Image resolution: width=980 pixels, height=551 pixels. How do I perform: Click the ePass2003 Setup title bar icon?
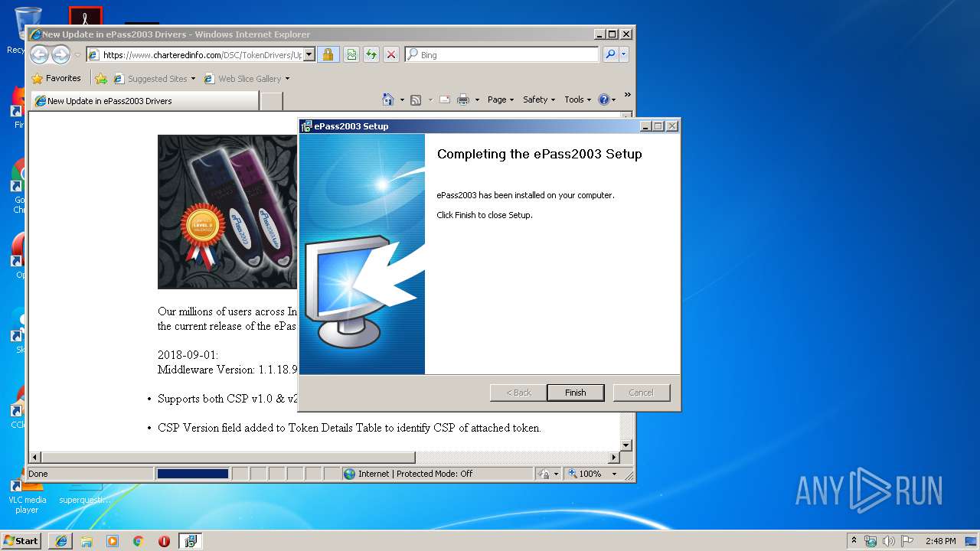pyautogui.click(x=306, y=126)
